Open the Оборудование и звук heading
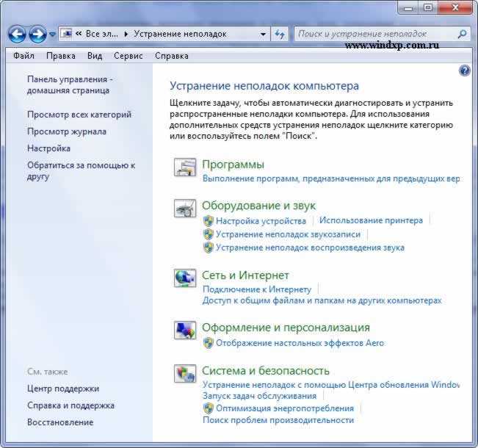This screenshot has height=448, width=478. [258, 206]
